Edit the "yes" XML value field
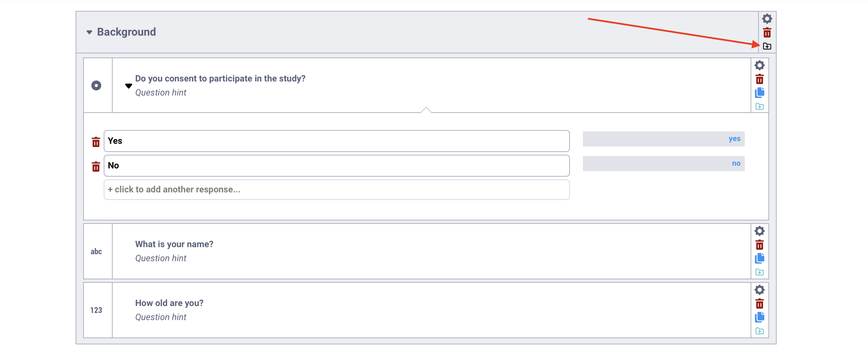868x356 pixels. [663, 139]
